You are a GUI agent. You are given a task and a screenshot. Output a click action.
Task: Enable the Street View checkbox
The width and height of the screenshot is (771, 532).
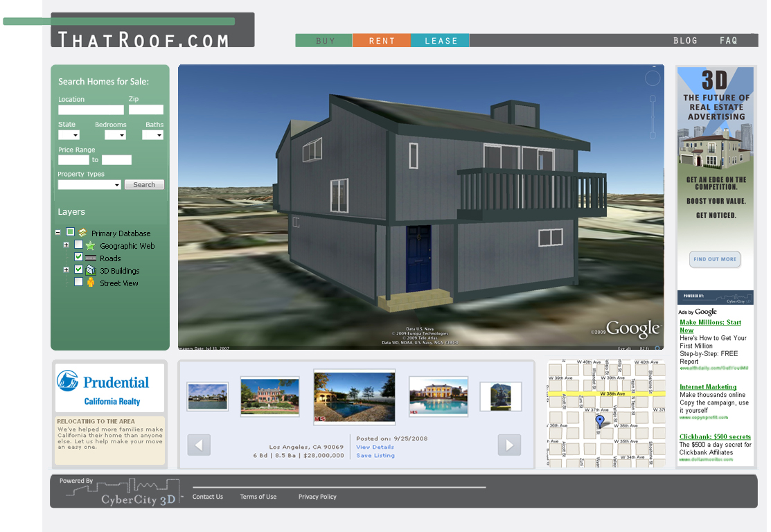[x=79, y=282]
